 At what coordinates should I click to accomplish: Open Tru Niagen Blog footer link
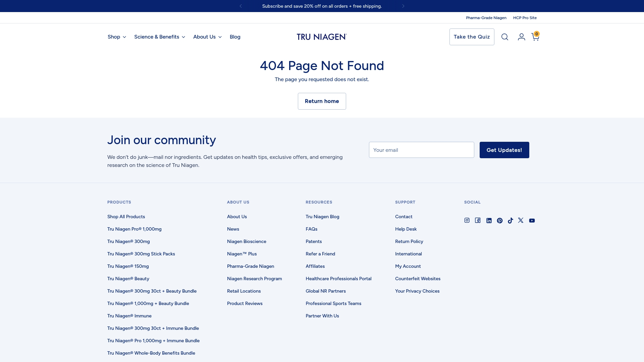pos(322,217)
